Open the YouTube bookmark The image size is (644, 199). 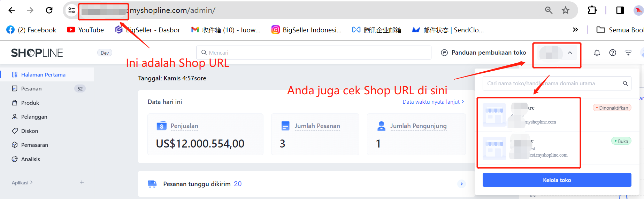point(85,30)
